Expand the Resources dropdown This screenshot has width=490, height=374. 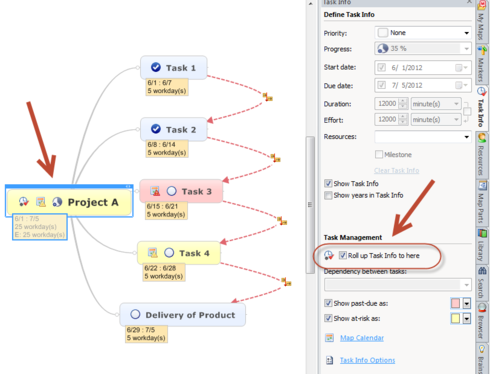click(423, 137)
